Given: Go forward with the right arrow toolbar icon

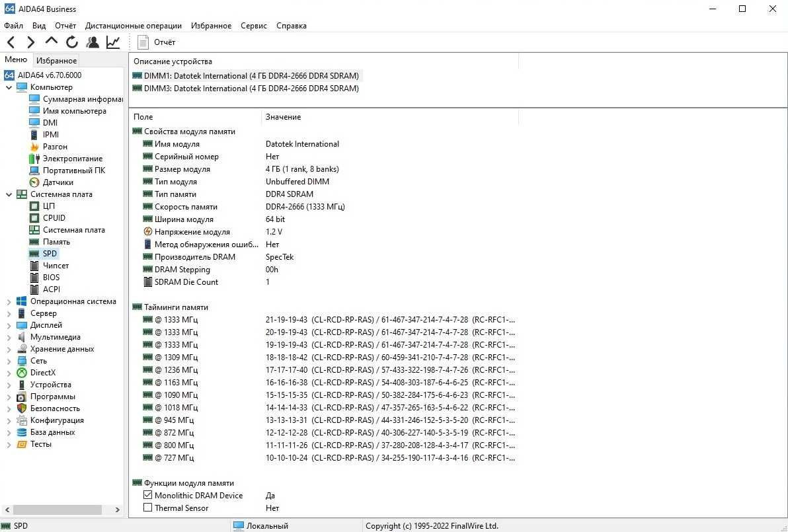Looking at the screenshot, I should coord(31,42).
